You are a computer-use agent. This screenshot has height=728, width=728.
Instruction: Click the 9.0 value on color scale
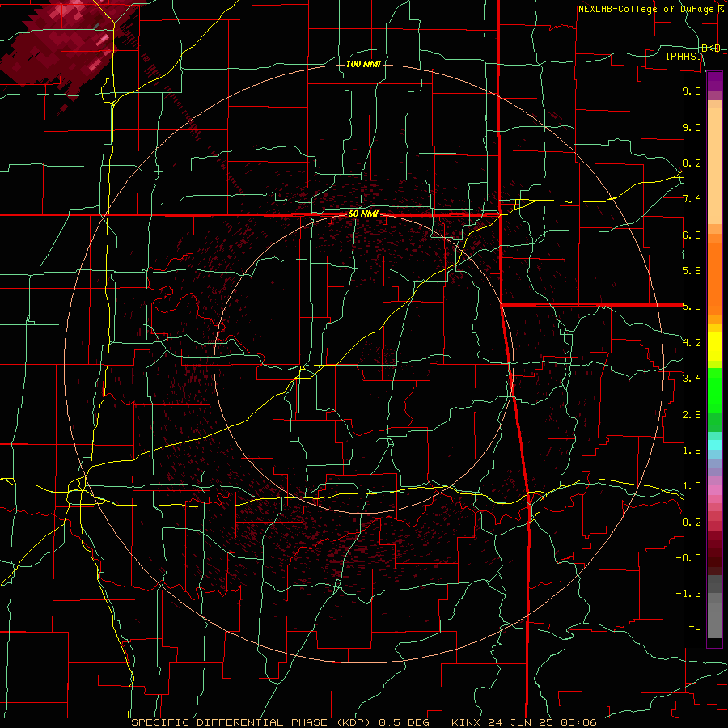692,127
